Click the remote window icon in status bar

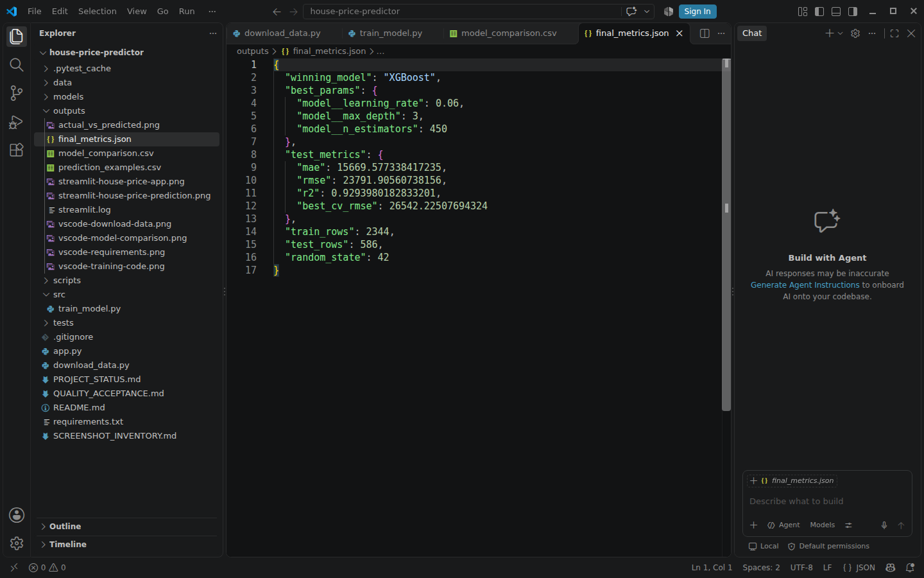click(14, 568)
